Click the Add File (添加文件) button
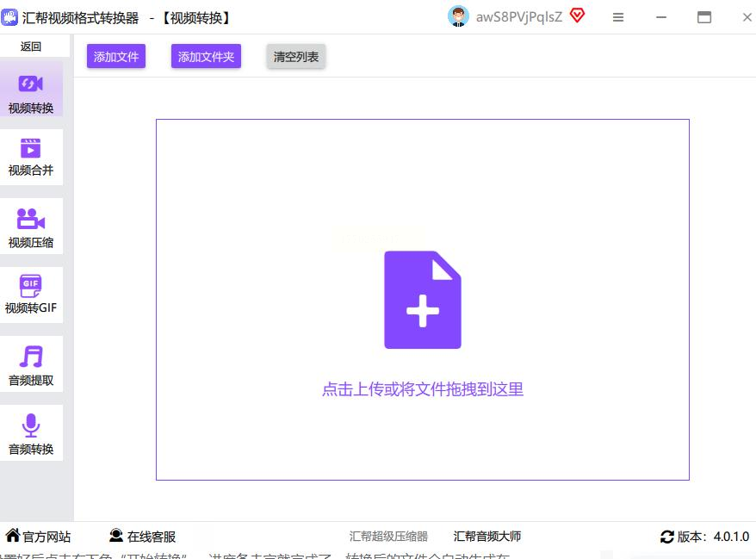Image resolution: width=756 pixels, height=559 pixels. pyautogui.click(x=116, y=57)
